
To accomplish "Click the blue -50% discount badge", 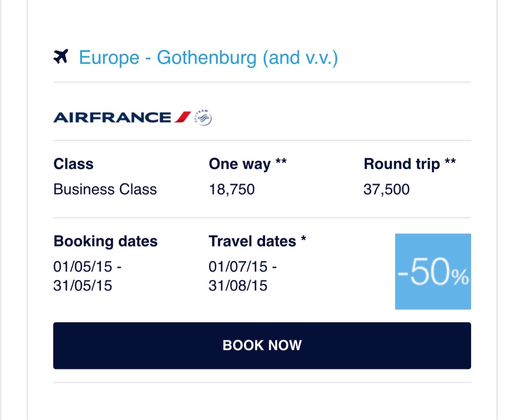I will click(433, 271).
